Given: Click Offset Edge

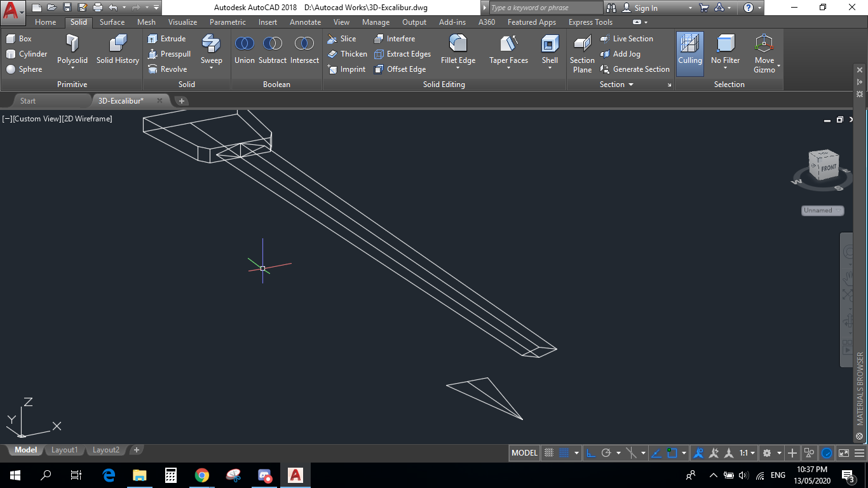Looking at the screenshot, I should 400,69.
